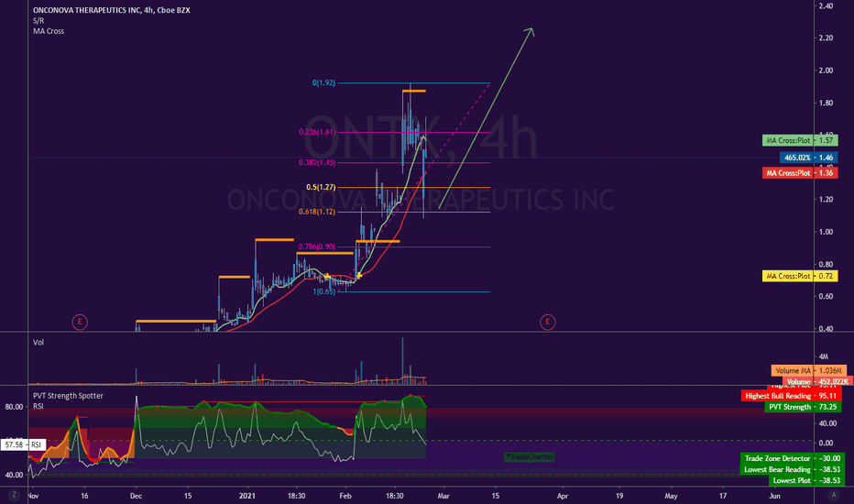Select the RSI indicator label
Screen dimensions: 854x504
click(x=38, y=407)
